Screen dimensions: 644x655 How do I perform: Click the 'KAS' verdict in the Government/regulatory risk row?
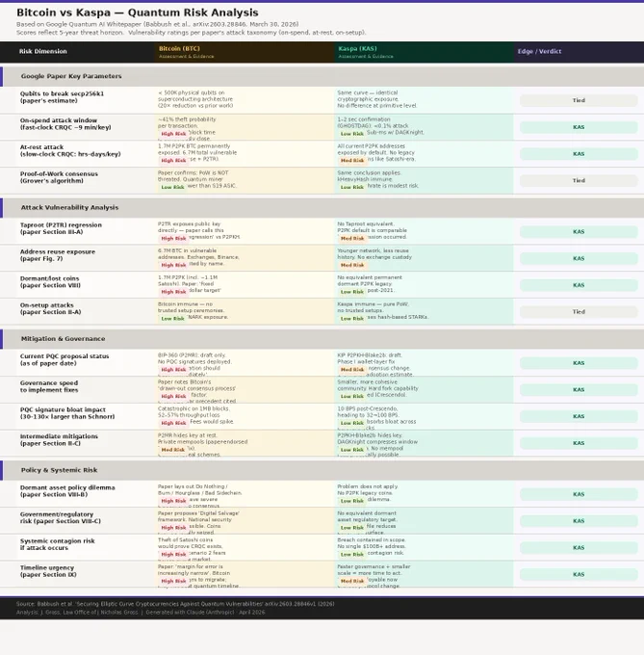click(579, 521)
